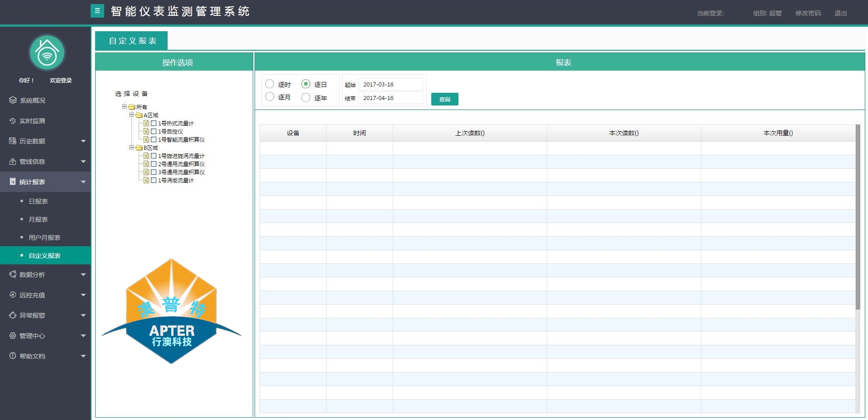Check the 1号旋进旋涡流量计 checkbox

click(154, 156)
